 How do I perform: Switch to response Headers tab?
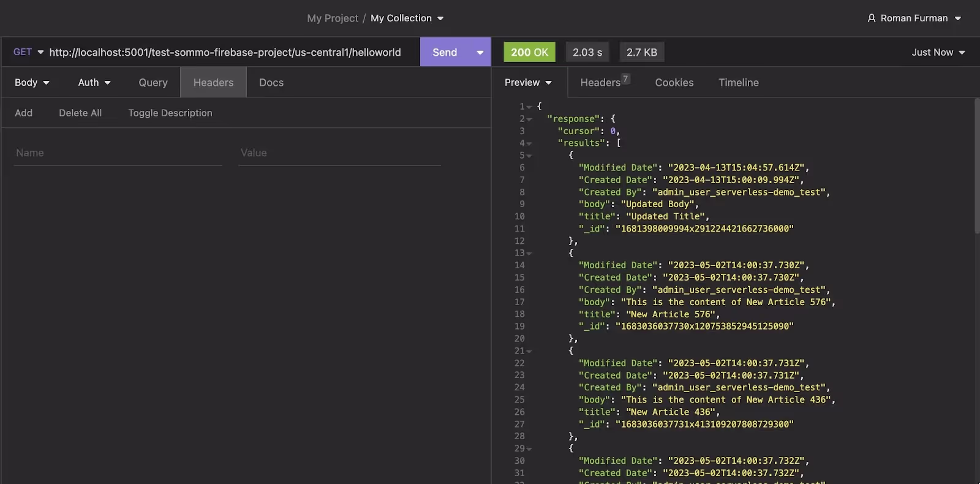pos(604,82)
